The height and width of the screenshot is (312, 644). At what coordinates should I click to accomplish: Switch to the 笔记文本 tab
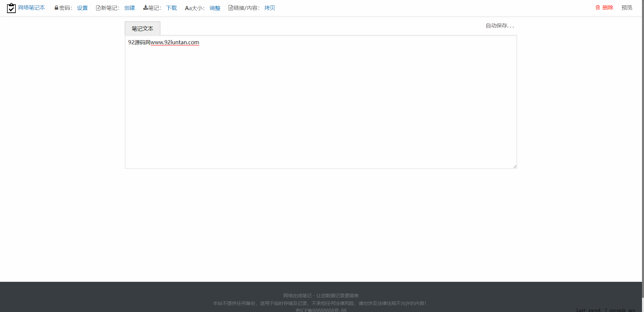[143, 29]
